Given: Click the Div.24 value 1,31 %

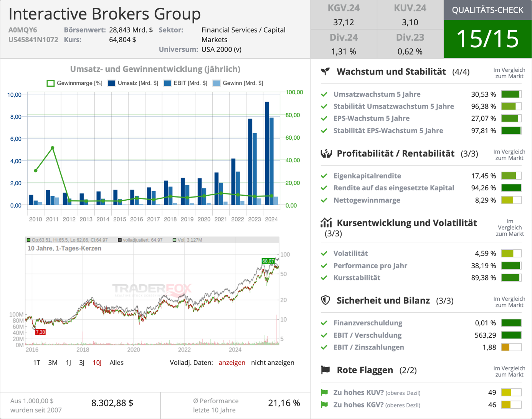Looking at the screenshot, I should [x=344, y=51].
